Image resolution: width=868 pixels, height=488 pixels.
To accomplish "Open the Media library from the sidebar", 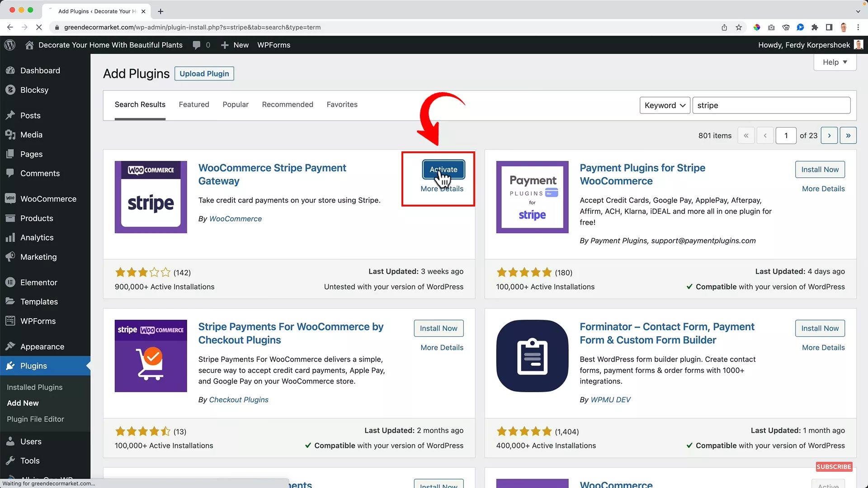I will coord(32,134).
